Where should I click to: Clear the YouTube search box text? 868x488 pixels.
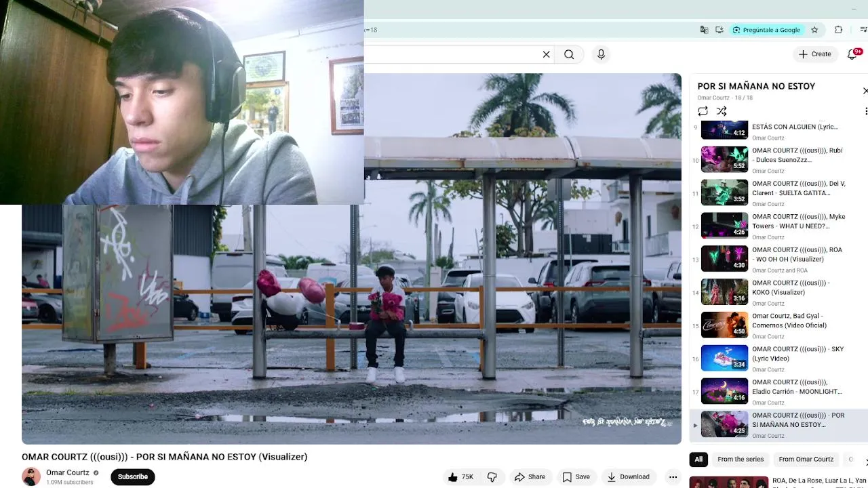coord(546,54)
